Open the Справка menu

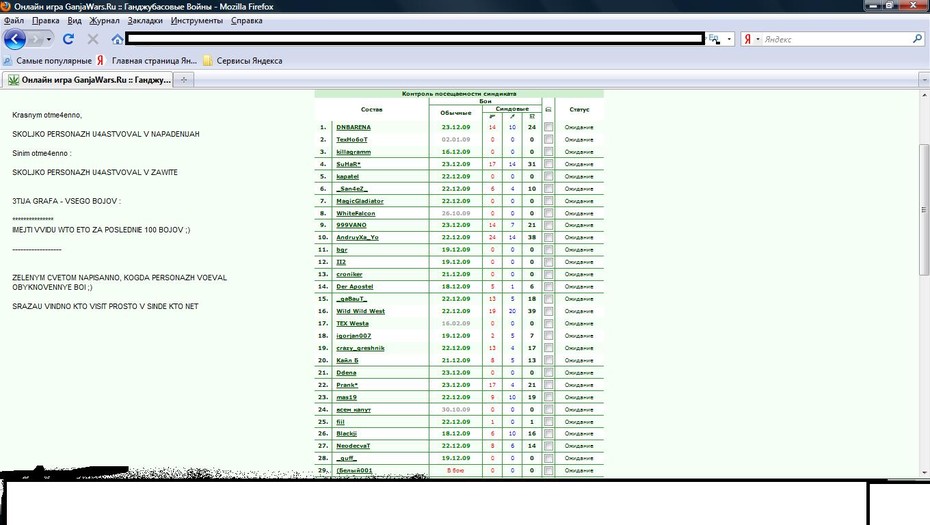click(x=247, y=21)
